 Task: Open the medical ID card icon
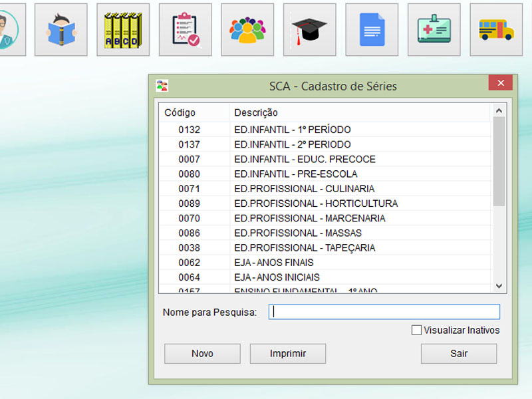[434, 29]
